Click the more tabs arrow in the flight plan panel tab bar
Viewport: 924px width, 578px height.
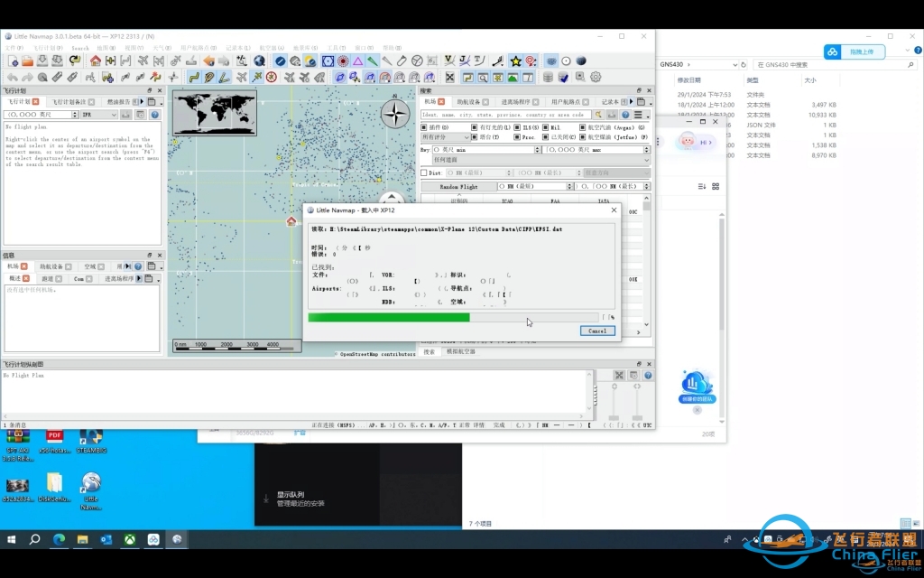coord(142,101)
